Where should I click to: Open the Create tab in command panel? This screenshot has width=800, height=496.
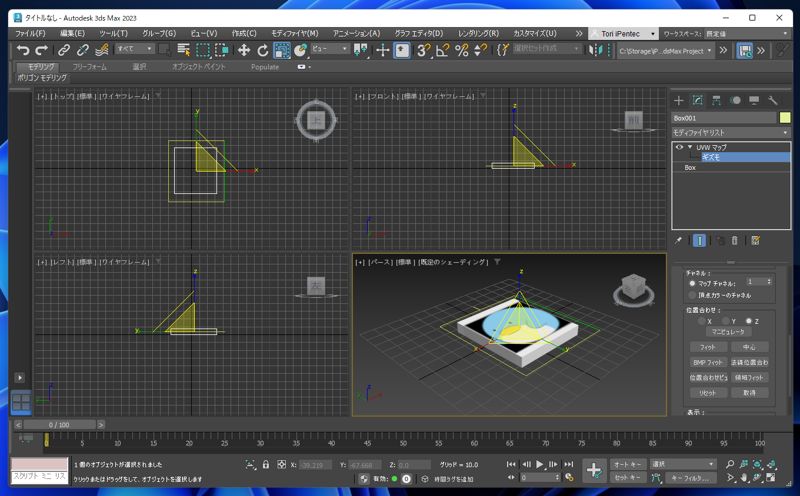click(x=678, y=101)
